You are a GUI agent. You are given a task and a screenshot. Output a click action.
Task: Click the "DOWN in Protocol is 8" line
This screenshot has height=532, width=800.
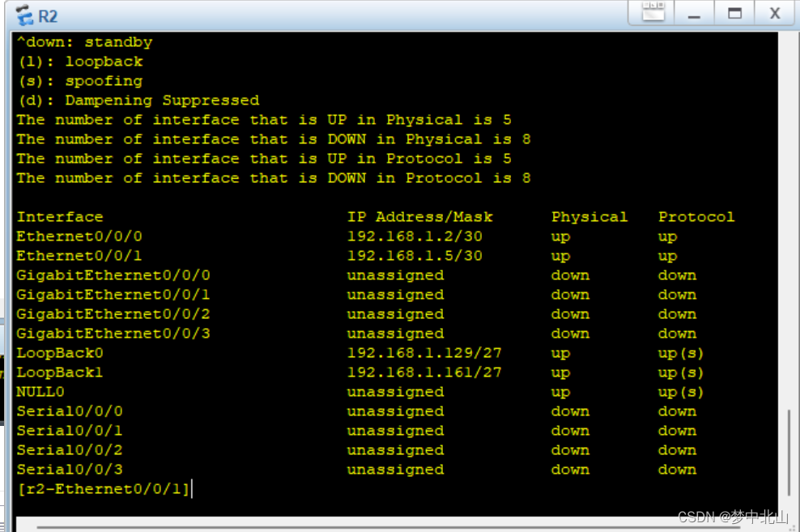pyautogui.click(x=274, y=178)
